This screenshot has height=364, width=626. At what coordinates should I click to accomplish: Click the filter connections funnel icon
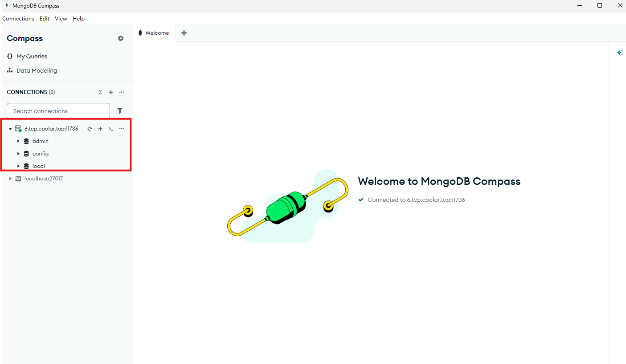click(119, 111)
